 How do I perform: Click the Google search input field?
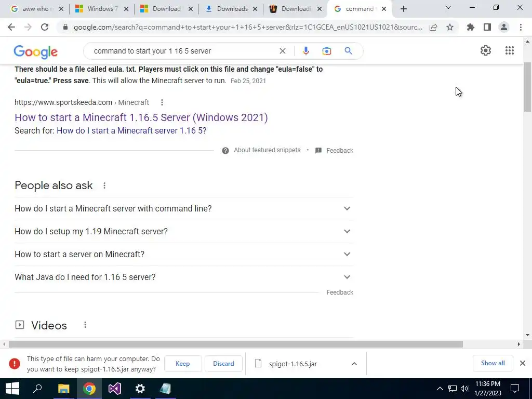pyautogui.click(x=183, y=51)
